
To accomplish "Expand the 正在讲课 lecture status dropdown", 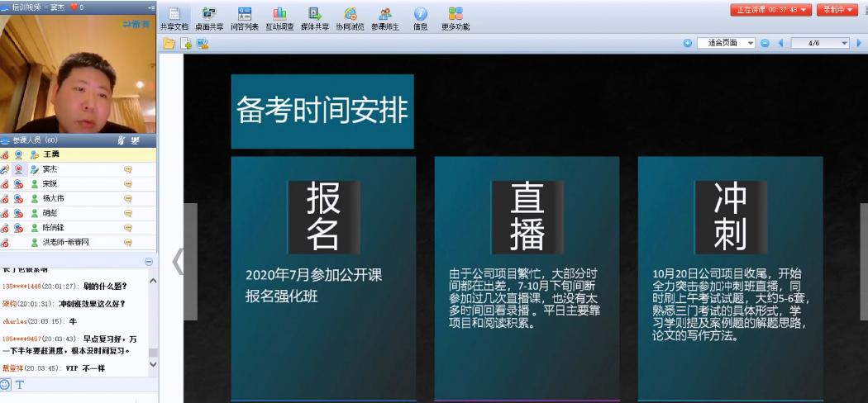I will point(770,10).
